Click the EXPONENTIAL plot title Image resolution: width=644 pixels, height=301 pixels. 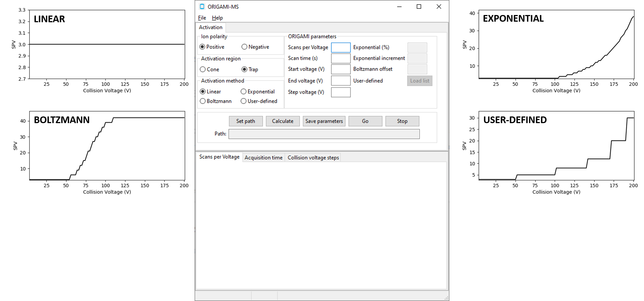click(x=513, y=18)
